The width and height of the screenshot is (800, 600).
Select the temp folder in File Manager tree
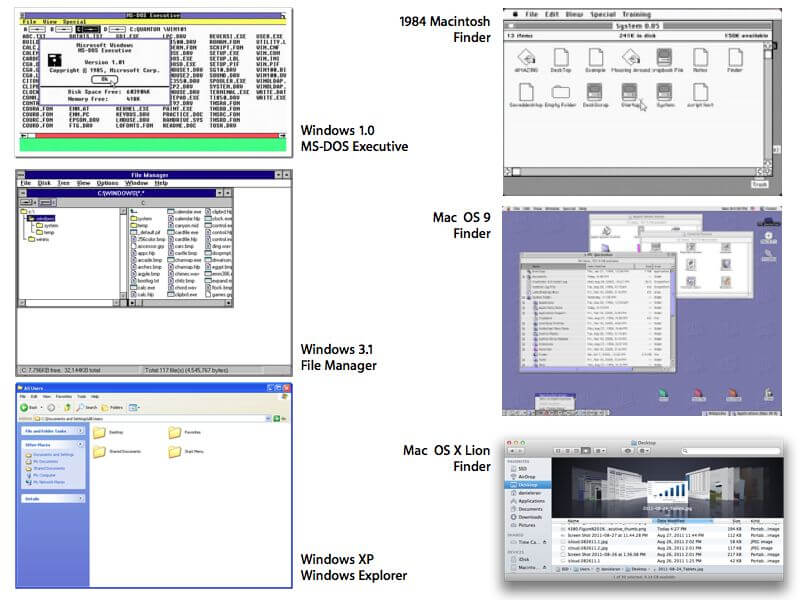tap(45, 232)
